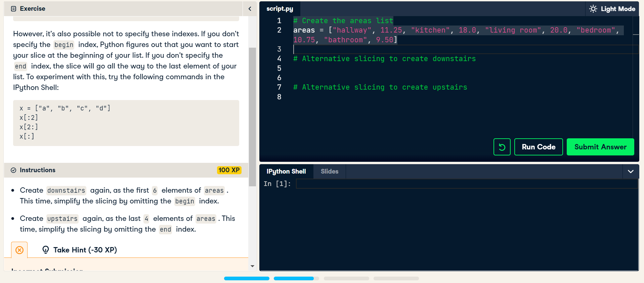Collapse the shell panel with the chevron
The height and width of the screenshot is (283, 644).
click(631, 171)
